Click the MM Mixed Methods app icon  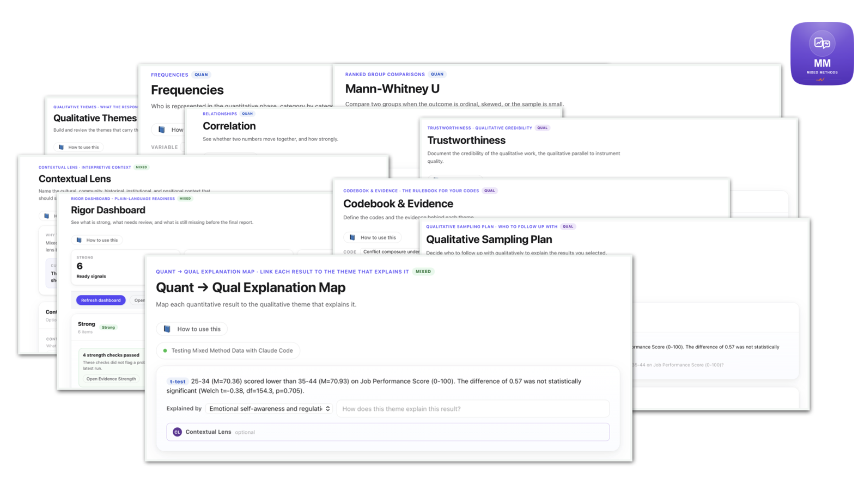click(x=822, y=53)
